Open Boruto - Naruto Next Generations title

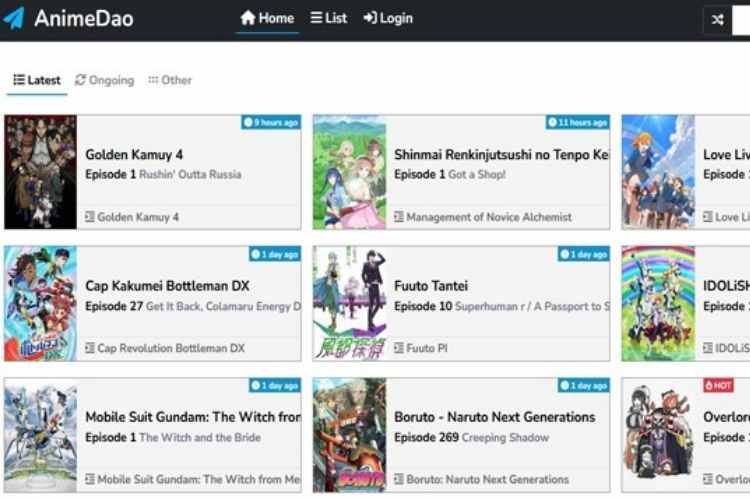[495, 417]
